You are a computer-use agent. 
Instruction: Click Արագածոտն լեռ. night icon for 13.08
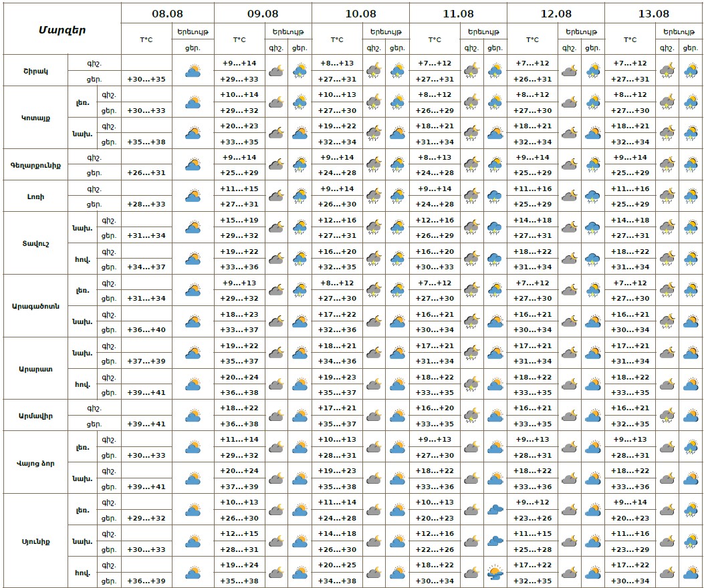[x=667, y=290]
